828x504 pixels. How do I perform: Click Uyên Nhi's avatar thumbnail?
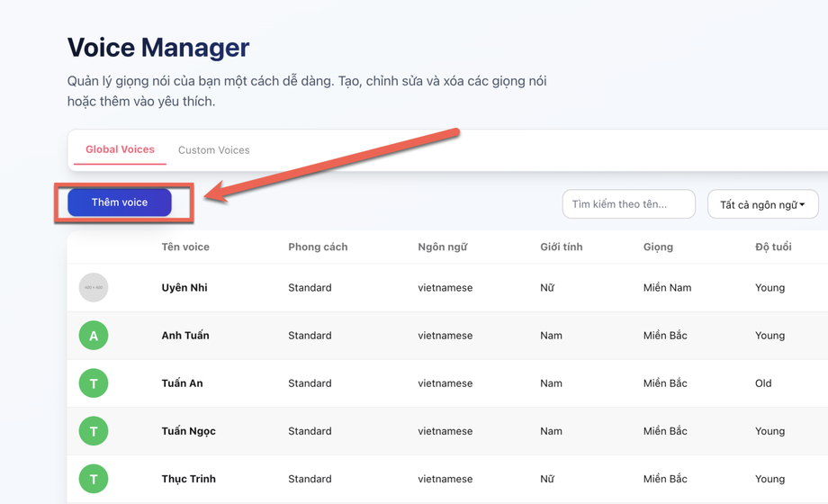click(x=94, y=288)
